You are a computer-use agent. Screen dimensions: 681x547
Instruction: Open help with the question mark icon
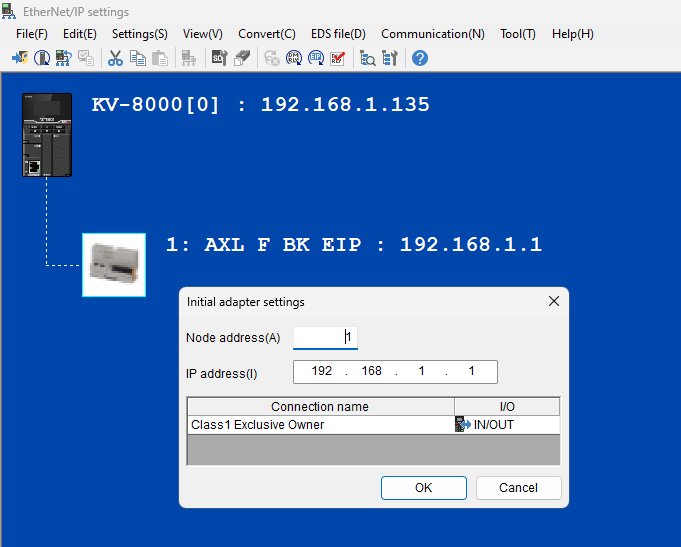click(420, 58)
